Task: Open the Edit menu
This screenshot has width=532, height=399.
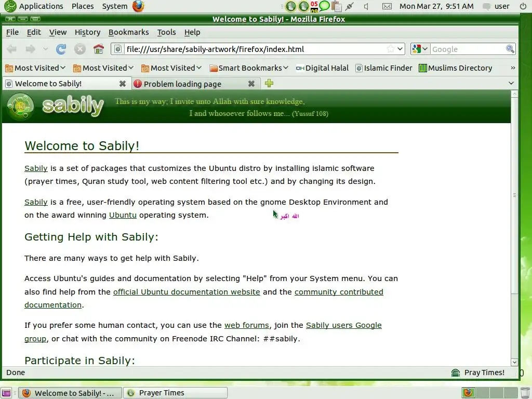Action: click(x=34, y=32)
